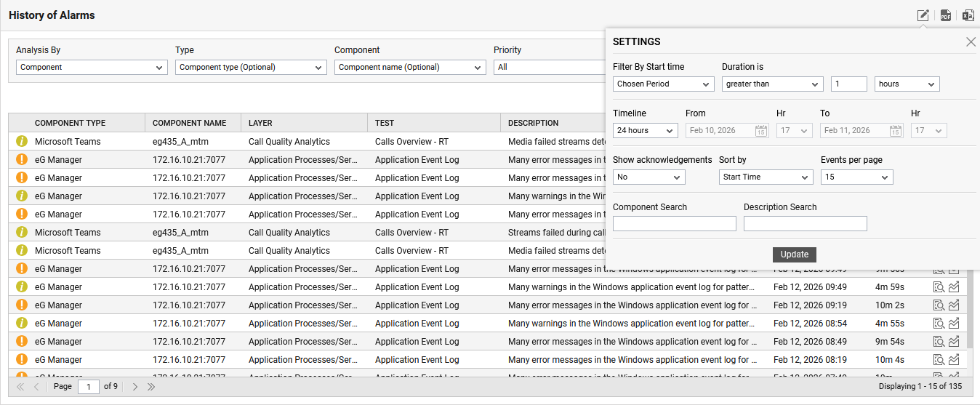Open Filter By Start time dropdown
This screenshot has width=980, height=405.
[663, 84]
